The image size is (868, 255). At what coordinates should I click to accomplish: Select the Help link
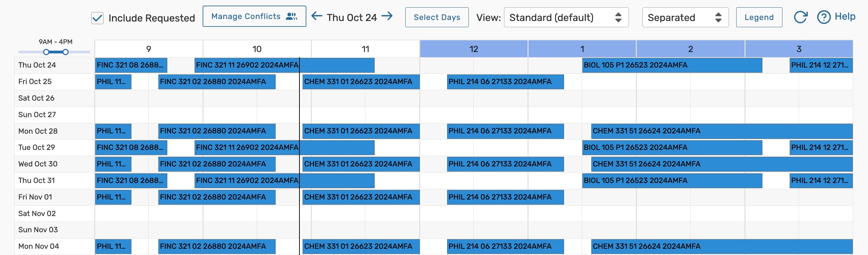(846, 16)
